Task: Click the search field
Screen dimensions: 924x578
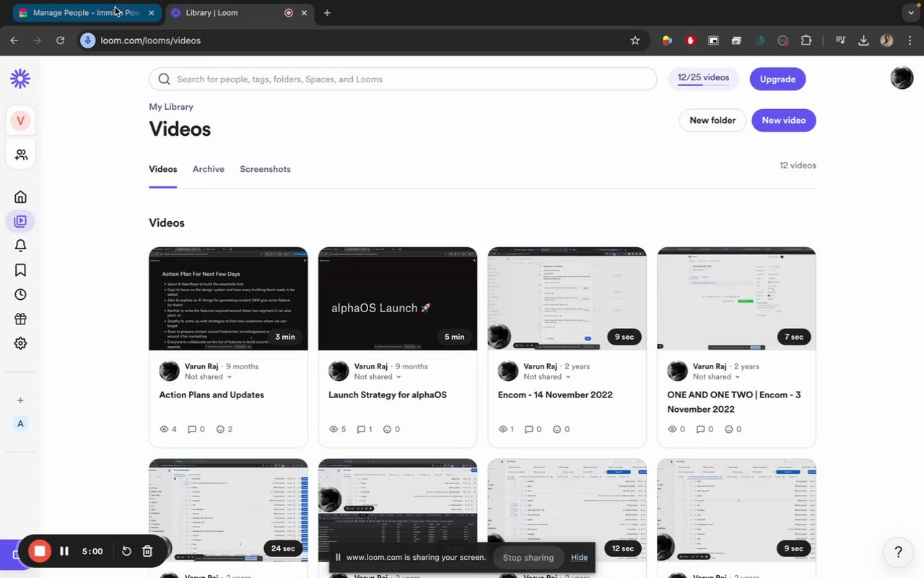Action: click(403, 79)
